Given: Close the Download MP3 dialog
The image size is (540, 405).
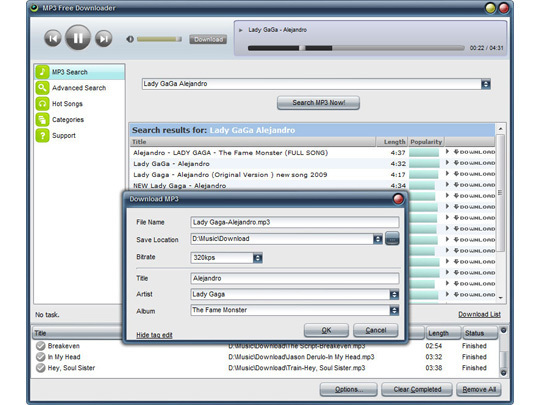Looking at the screenshot, I should [x=398, y=199].
